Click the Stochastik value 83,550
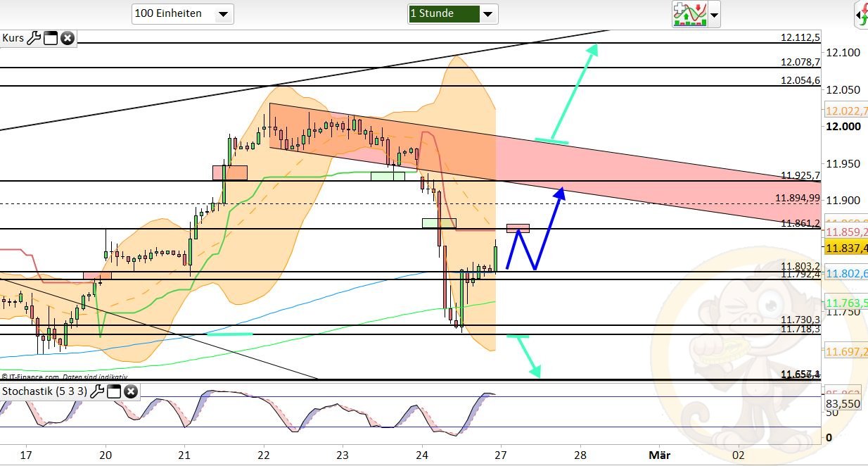Image resolution: width=868 pixels, height=466 pixels. click(843, 403)
